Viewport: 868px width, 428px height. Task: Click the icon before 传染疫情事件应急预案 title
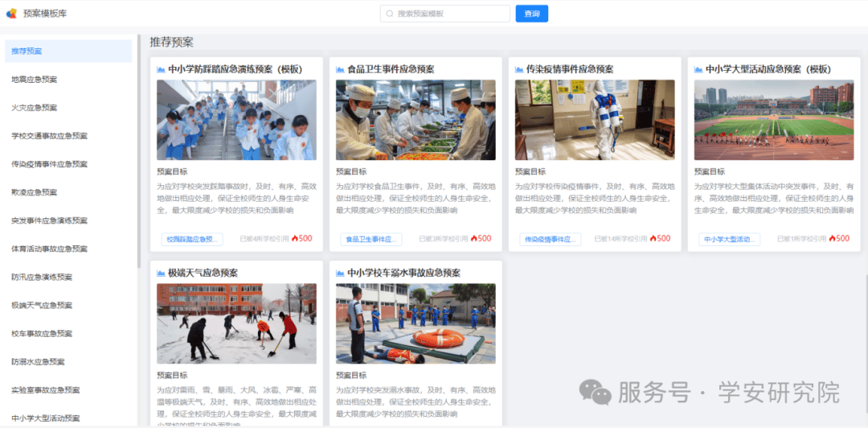[519, 69]
